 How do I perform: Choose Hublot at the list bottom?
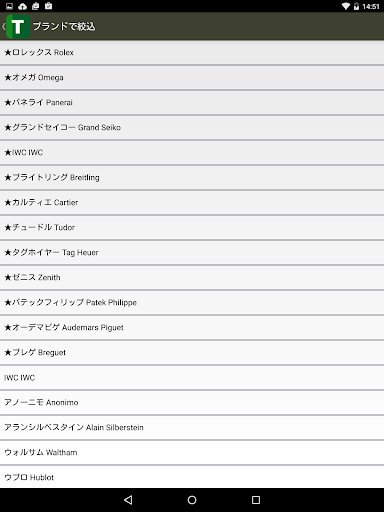(192, 477)
